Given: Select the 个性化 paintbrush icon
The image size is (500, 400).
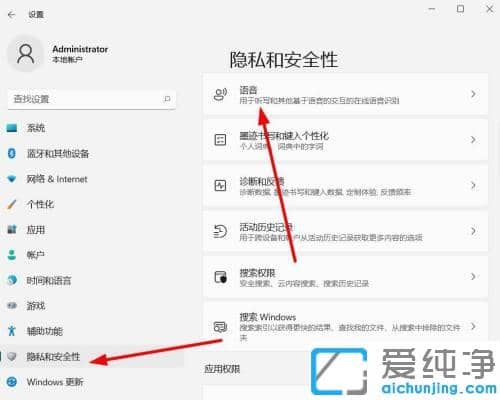Looking at the screenshot, I should [12, 204].
